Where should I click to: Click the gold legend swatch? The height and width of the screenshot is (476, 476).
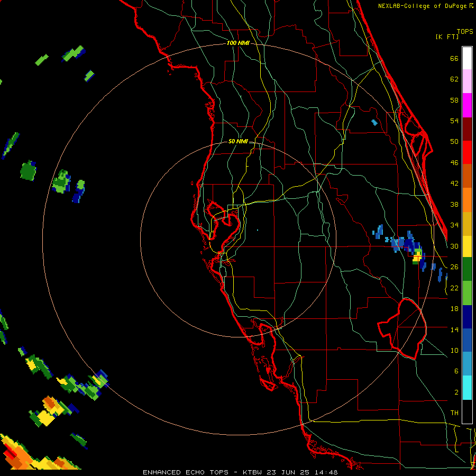[467, 224]
